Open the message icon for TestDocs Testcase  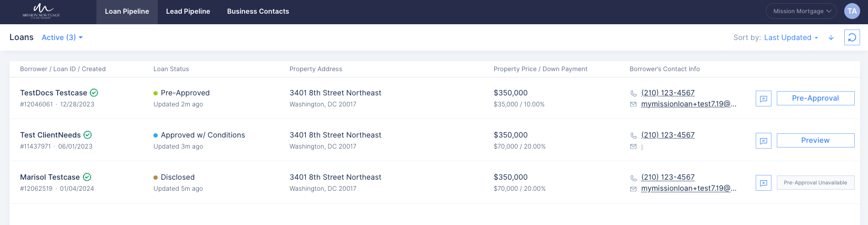pyautogui.click(x=764, y=99)
